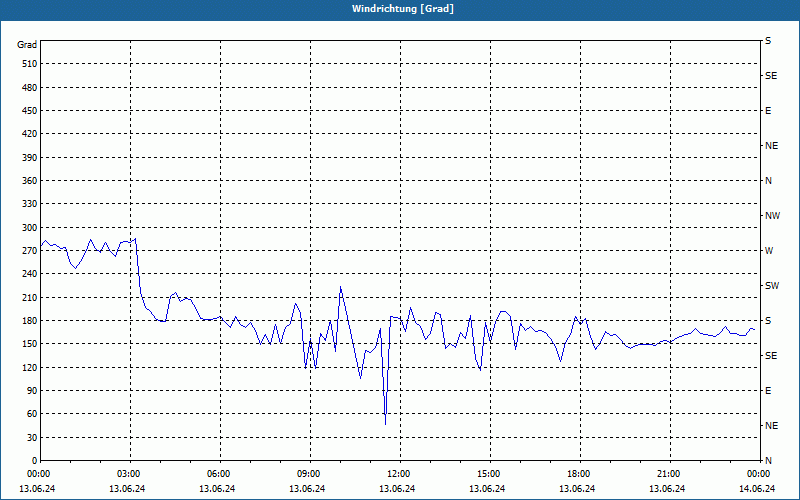Click the 14.06.24 date label
This screenshot has height=500, width=800.
757,489
